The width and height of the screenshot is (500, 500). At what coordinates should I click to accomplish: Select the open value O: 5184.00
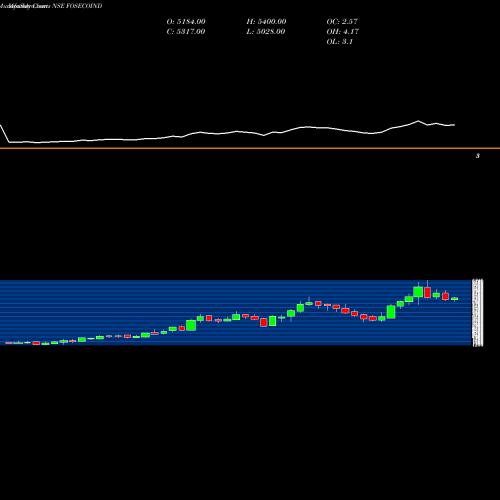[186, 22]
